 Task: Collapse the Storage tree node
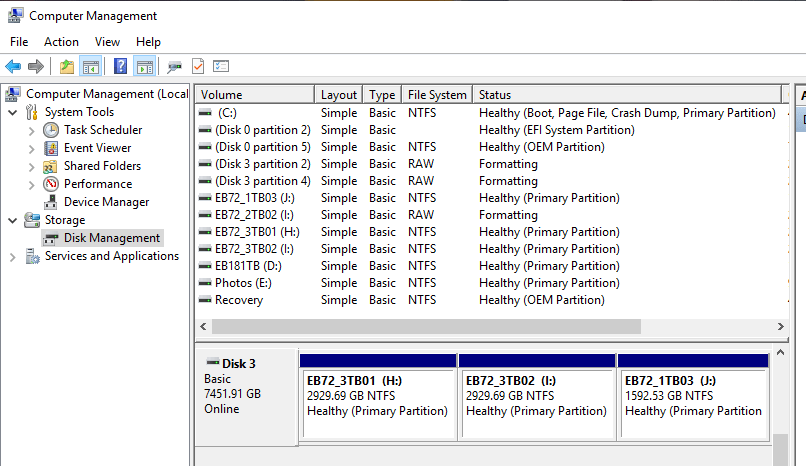coord(13,220)
